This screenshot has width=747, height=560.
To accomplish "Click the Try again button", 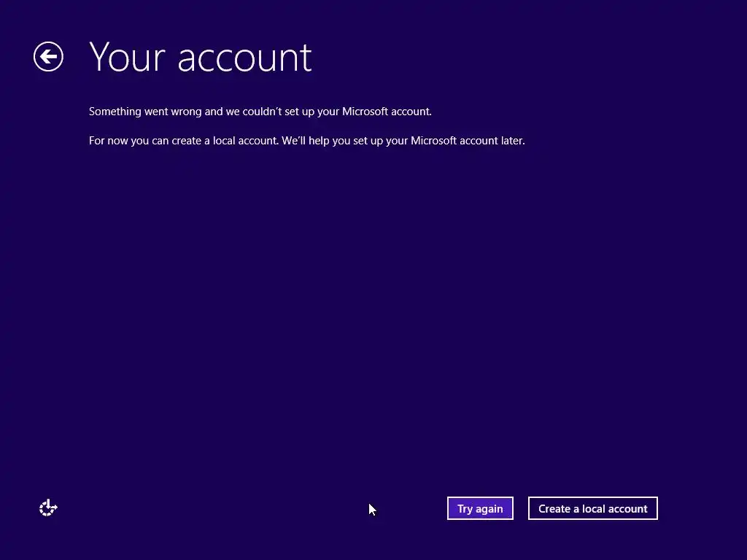I will click(x=480, y=508).
